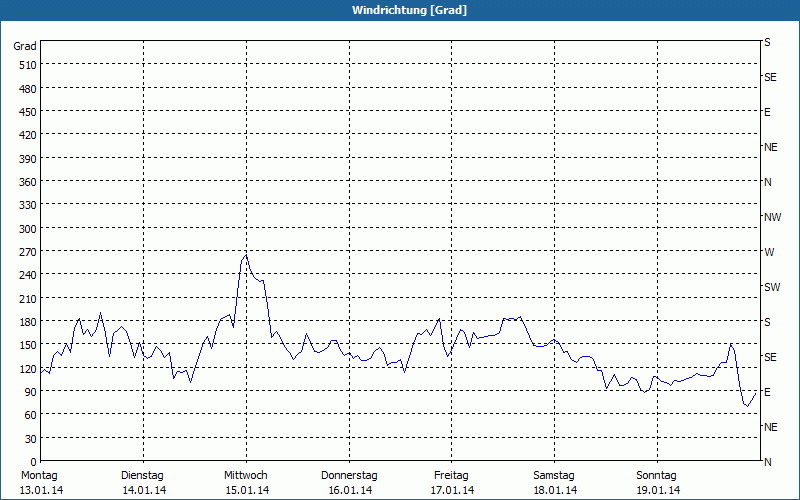Viewport: 800px width, 500px height.
Task: Click the W compass label on the right axis
Action: pyautogui.click(x=769, y=252)
